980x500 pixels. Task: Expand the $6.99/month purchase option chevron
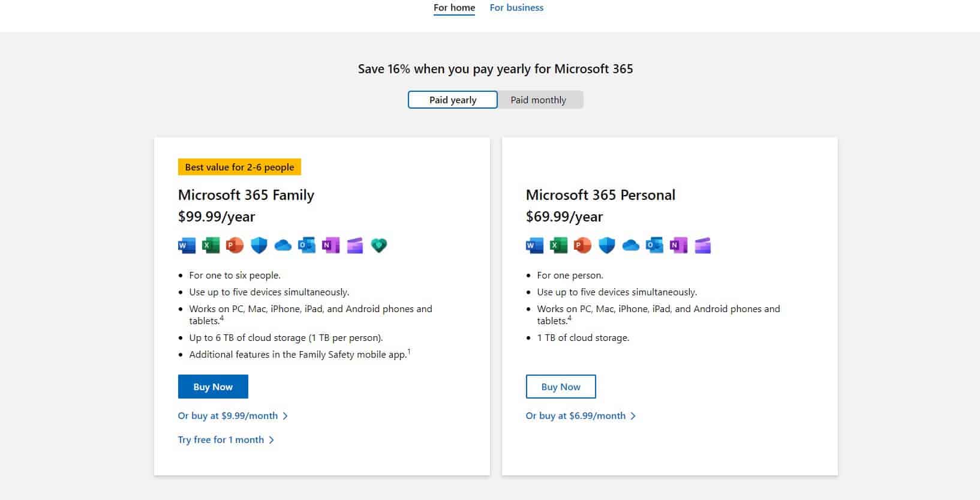[x=634, y=415]
